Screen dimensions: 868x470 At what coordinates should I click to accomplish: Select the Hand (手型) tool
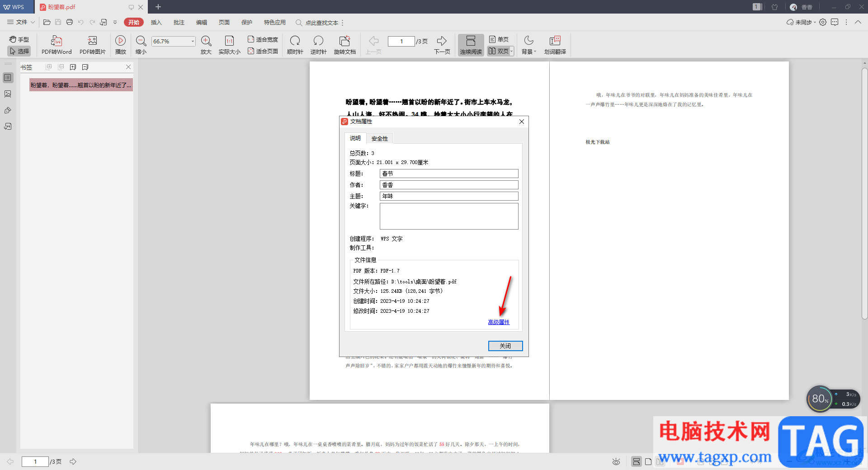click(19, 40)
